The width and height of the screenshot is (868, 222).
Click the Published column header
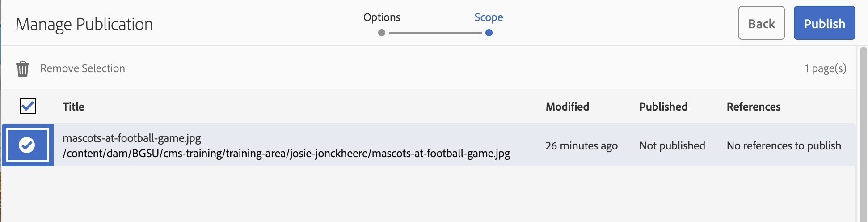click(663, 107)
